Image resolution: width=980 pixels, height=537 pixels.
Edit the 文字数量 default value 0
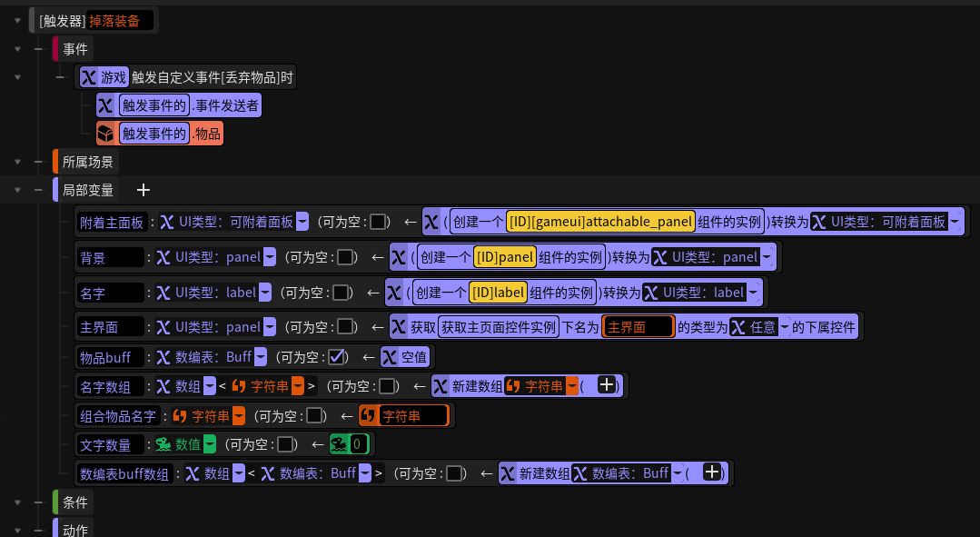point(358,444)
